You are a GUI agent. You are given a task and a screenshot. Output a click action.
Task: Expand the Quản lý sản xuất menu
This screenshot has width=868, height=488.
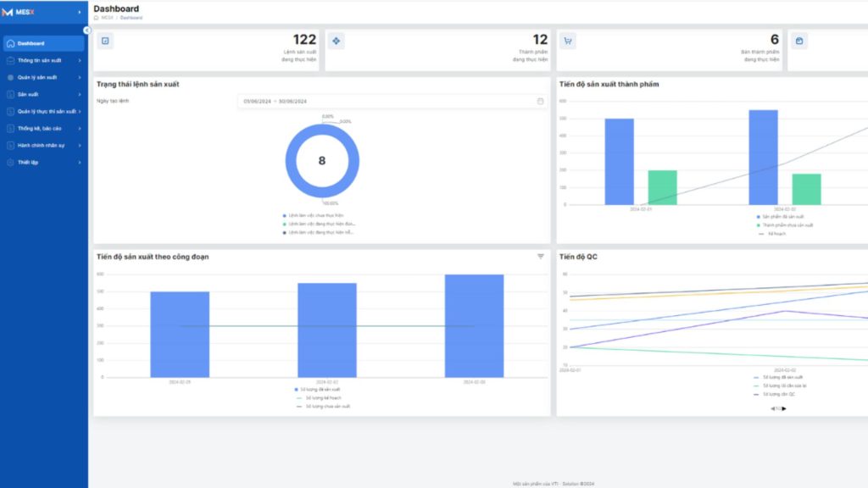pyautogui.click(x=44, y=77)
